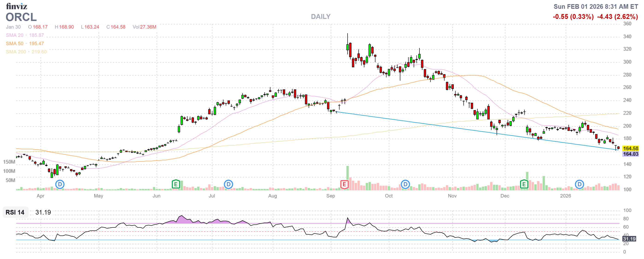Click the ORCL ticker title
The width and height of the screenshot is (644, 259).
pyautogui.click(x=21, y=17)
